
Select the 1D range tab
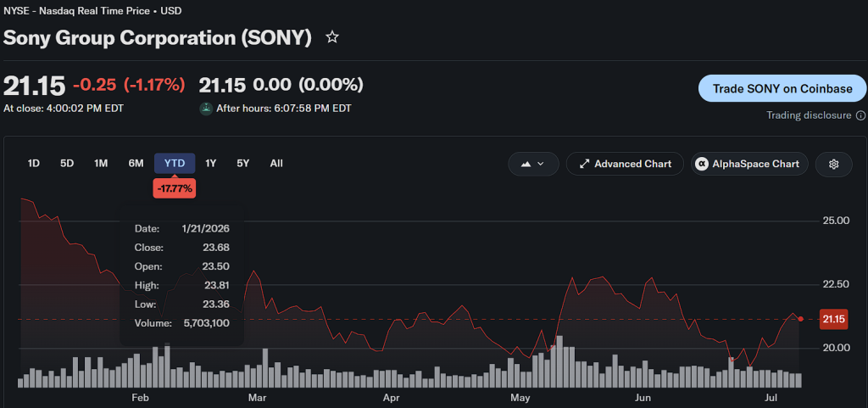pyautogui.click(x=34, y=164)
